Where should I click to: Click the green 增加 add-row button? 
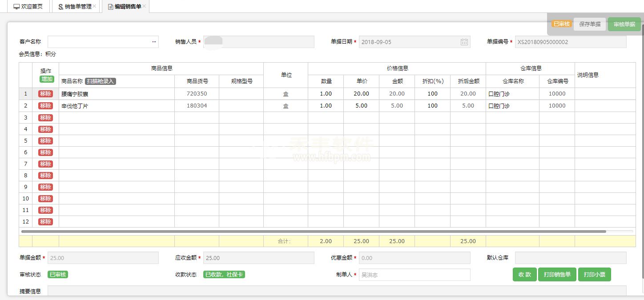point(46,79)
